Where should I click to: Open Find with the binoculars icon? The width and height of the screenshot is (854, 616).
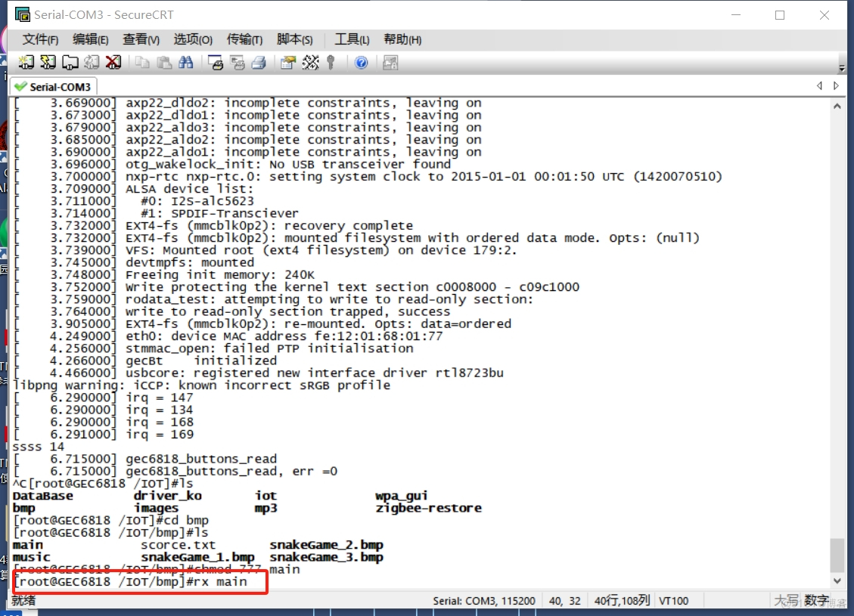point(185,63)
